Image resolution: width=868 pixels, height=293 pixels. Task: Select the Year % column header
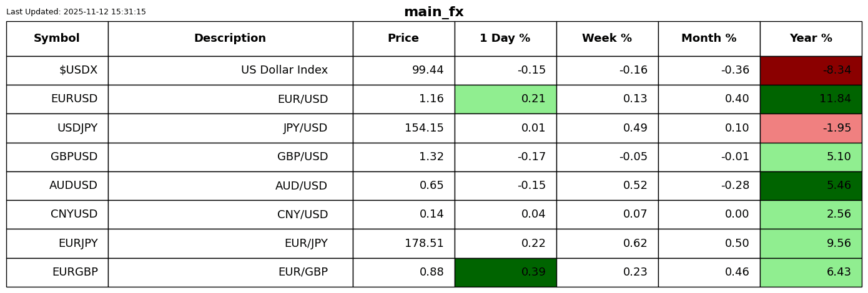click(x=811, y=39)
